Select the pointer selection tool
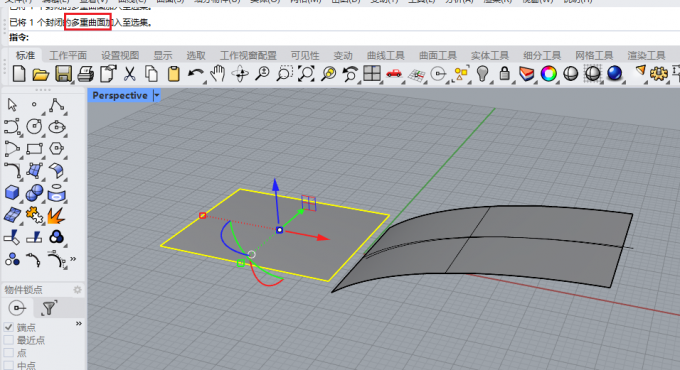680x370 pixels. pos(12,105)
